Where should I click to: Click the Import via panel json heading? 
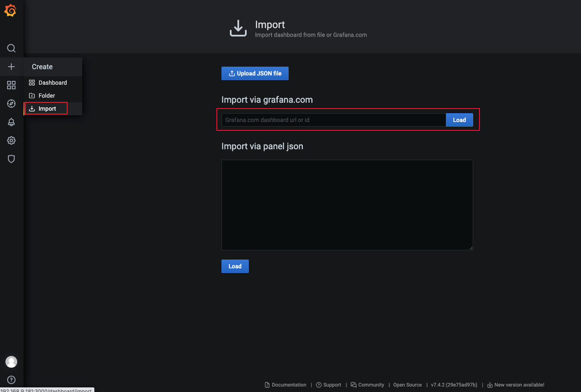[262, 146]
